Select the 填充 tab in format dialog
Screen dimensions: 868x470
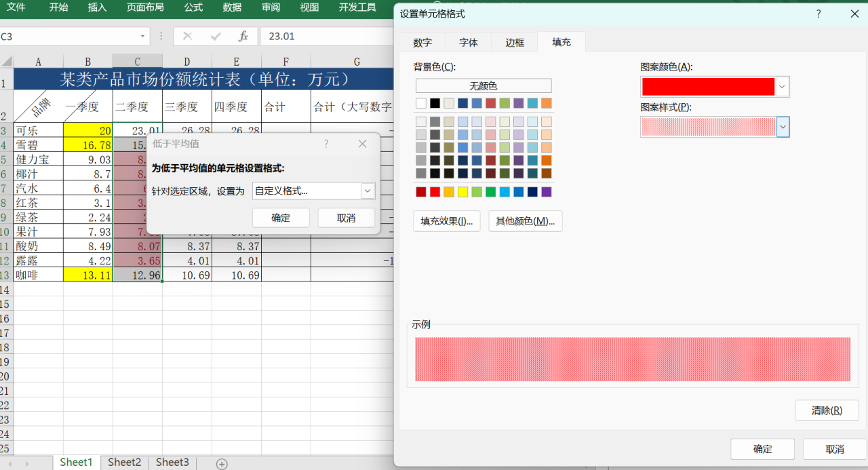[x=561, y=42]
